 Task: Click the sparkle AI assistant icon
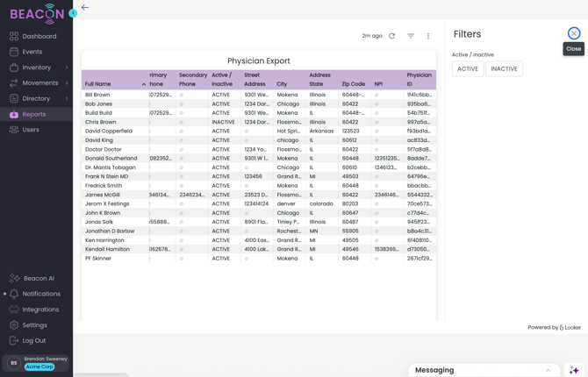[x=574, y=370]
